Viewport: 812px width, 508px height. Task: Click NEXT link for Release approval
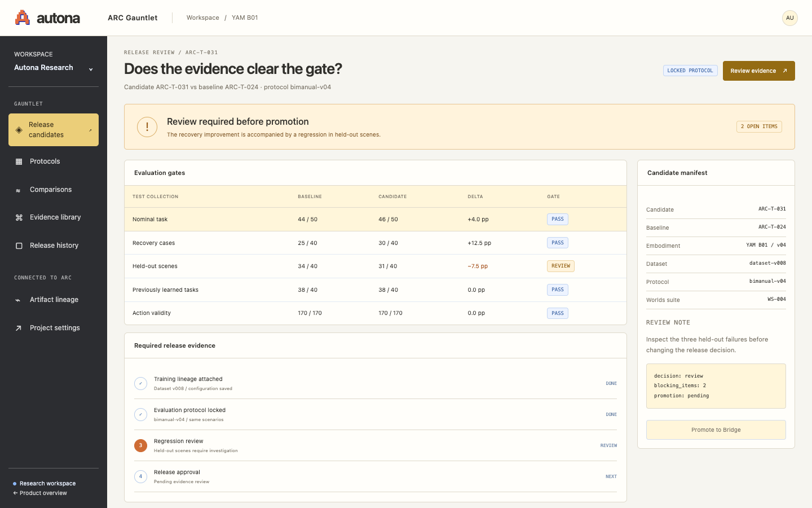tap(611, 476)
